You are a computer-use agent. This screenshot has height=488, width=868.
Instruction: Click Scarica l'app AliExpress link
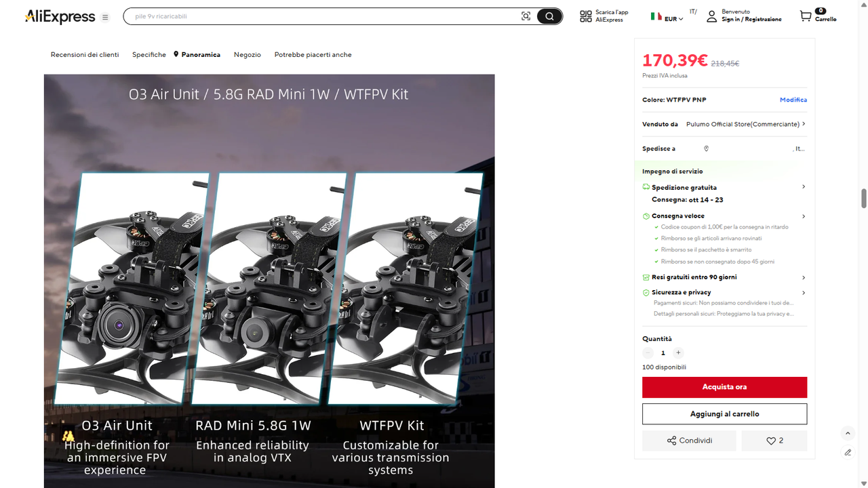612,16
